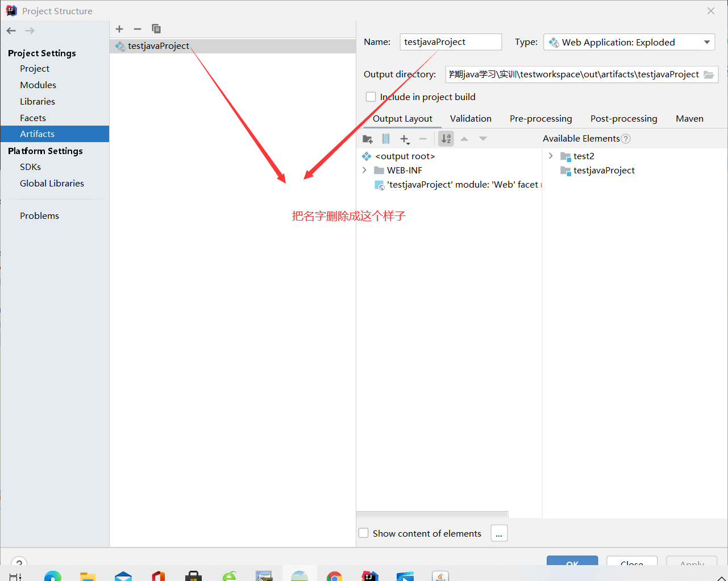Create archive in output layout toolbar

386,139
